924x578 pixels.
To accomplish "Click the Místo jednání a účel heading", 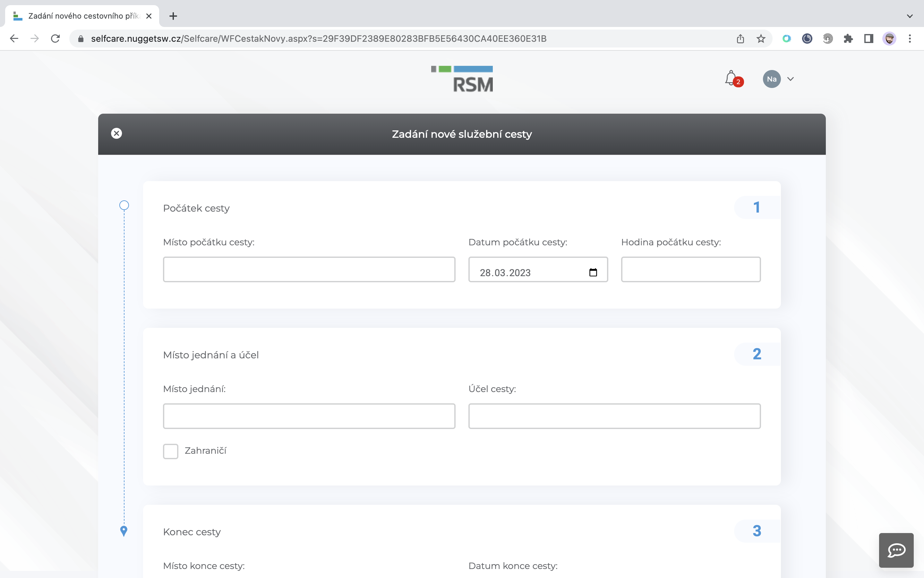I will [x=211, y=355].
